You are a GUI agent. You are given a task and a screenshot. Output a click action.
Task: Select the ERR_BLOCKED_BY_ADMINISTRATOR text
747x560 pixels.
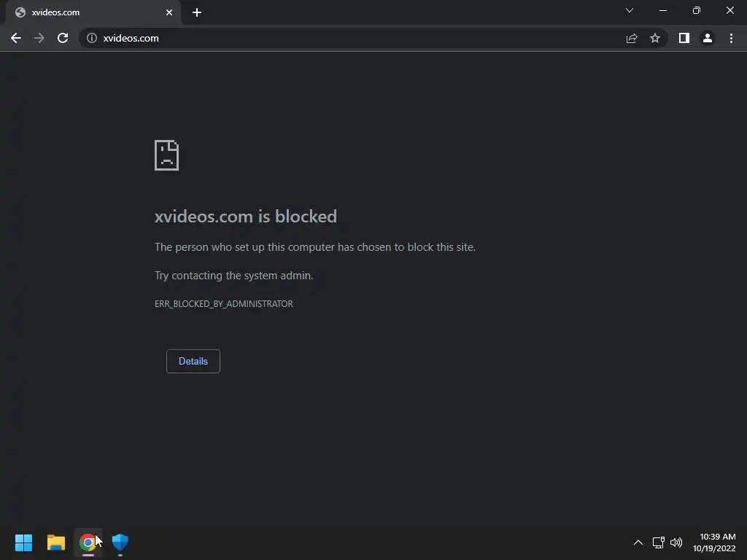click(224, 304)
